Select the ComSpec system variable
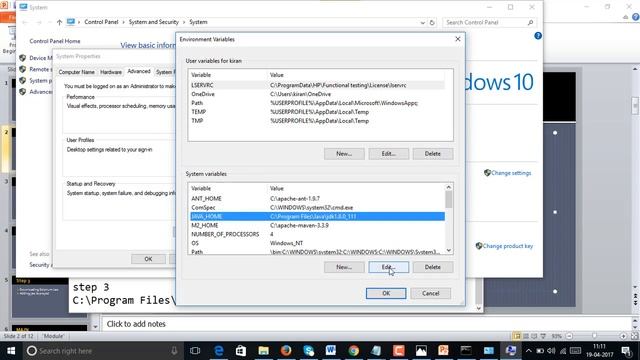Viewport: 640px width, 360px height. (318, 207)
